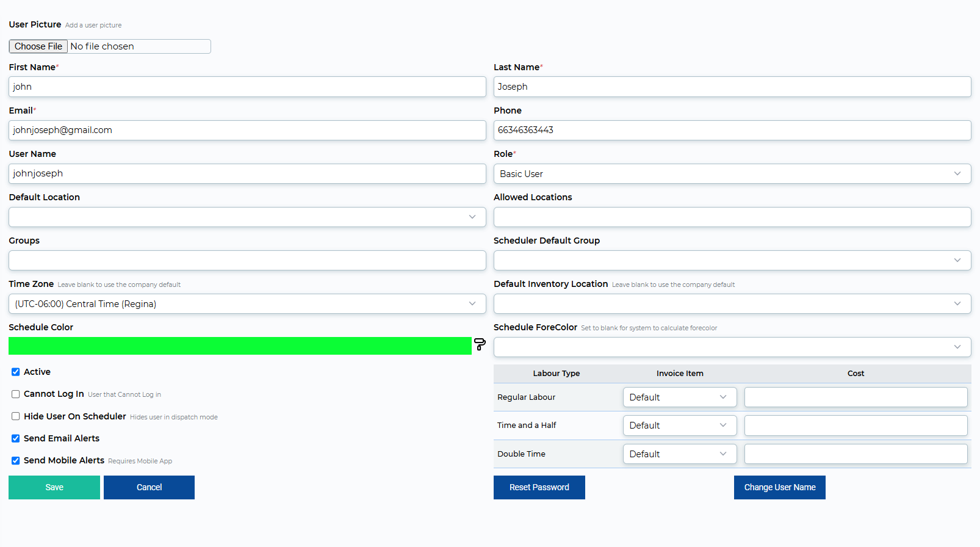This screenshot has height=547, width=980.
Task: Open the Role dropdown showing Basic User
Action: coord(732,174)
